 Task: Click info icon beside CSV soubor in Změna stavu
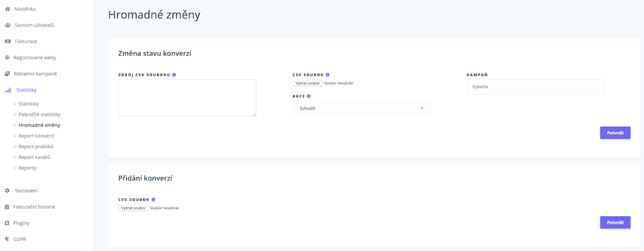tap(327, 75)
